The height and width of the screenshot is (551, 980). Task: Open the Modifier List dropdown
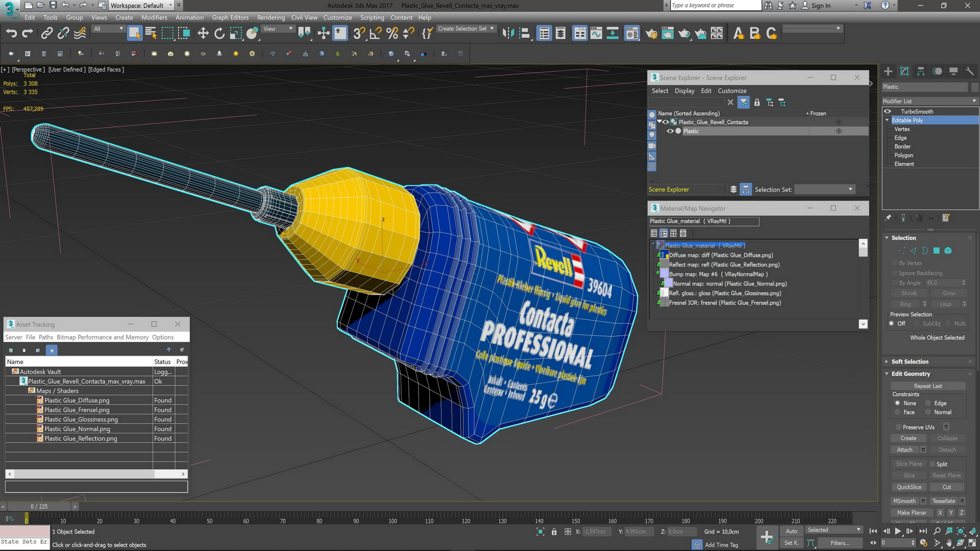click(929, 101)
